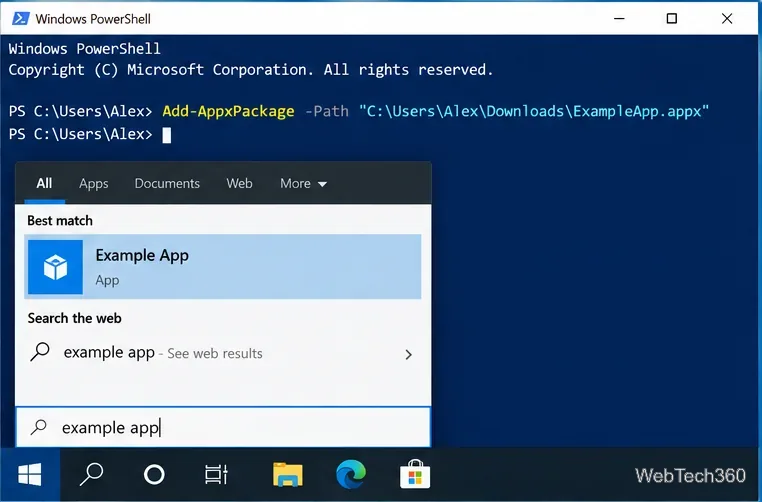Open the Example App best match
Viewport: 762px width, 502px height.
pos(223,267)
